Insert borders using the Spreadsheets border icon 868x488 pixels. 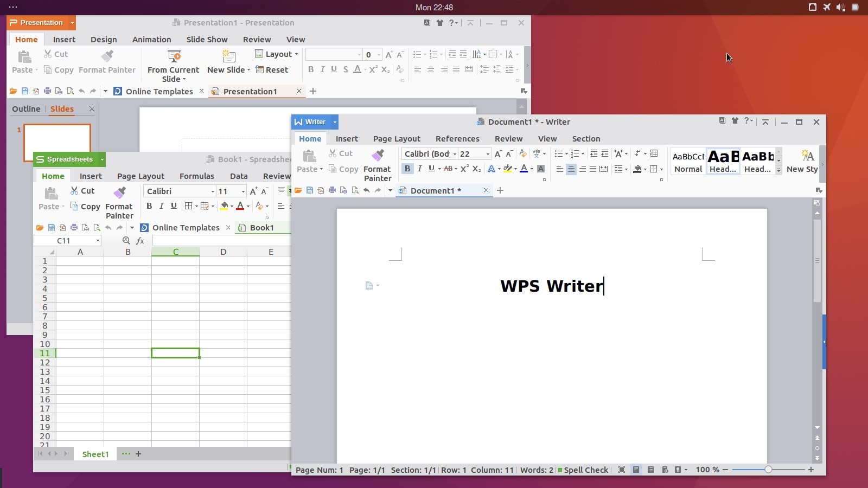(188, 206)
